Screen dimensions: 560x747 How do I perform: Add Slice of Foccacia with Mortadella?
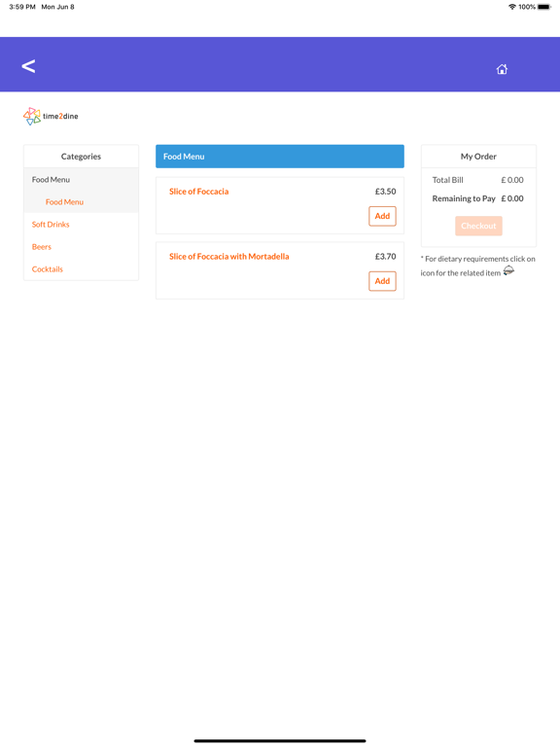coord(382,281)
